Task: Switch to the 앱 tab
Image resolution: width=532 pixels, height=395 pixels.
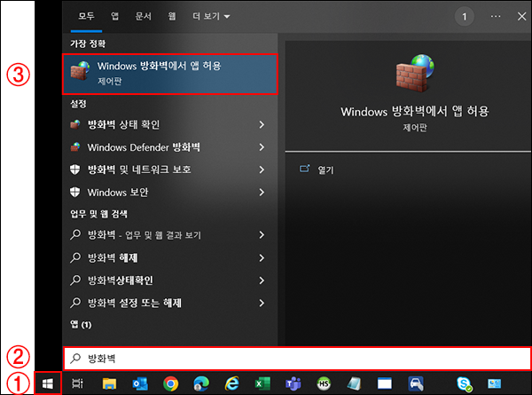Action: tap(114, 16)
